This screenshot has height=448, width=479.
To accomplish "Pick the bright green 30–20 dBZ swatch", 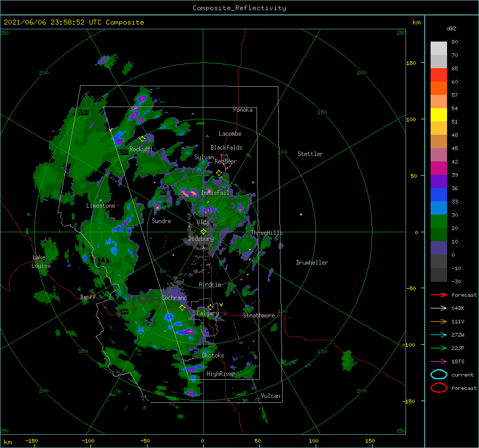I will pyautogui.click(x=439, y=222).
